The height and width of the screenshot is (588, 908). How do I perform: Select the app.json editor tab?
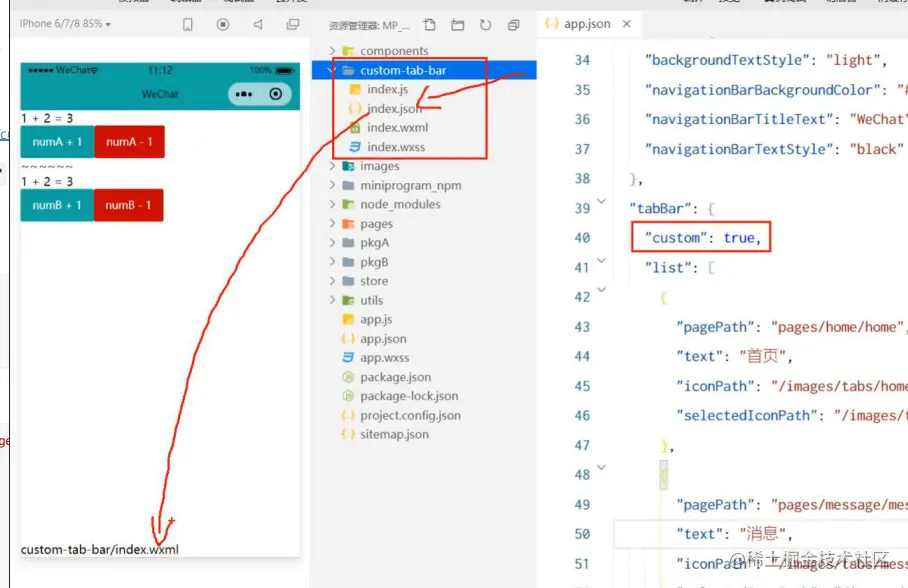pos(588,24)
